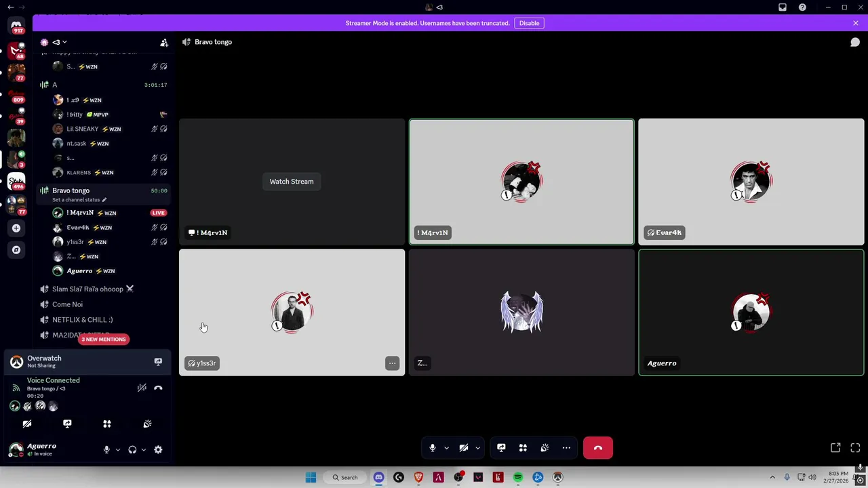The image size is (868, 488).
Task: Enter full screen call view
Action: click(855, 448)
